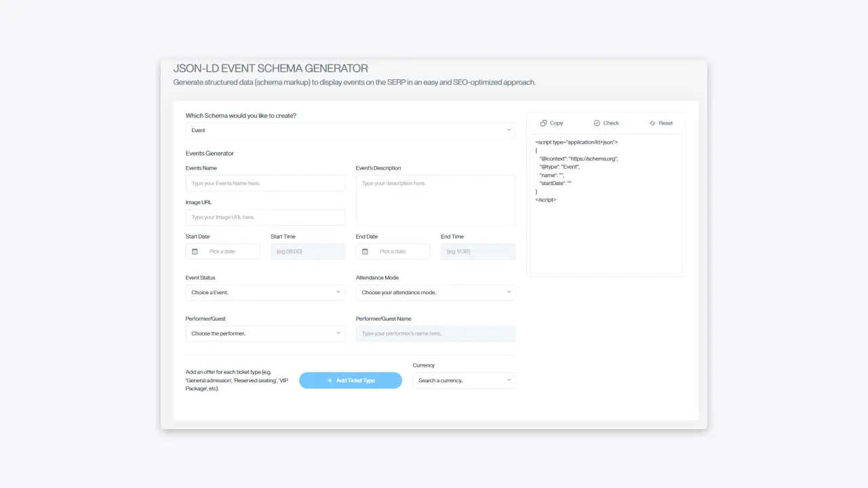Click the chevron on the schema type selector
Screen dimensions: 868x488
coord(509,129)
